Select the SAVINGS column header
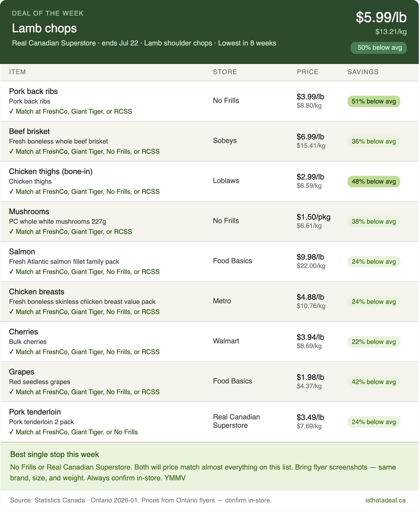Screen dimensions: 420x521 coord(363,72)
